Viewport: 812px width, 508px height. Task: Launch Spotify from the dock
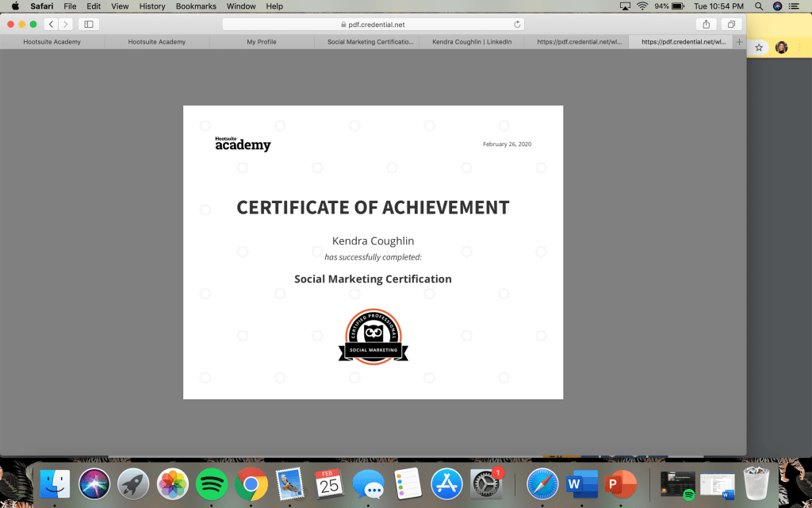(x=212, y=483)
